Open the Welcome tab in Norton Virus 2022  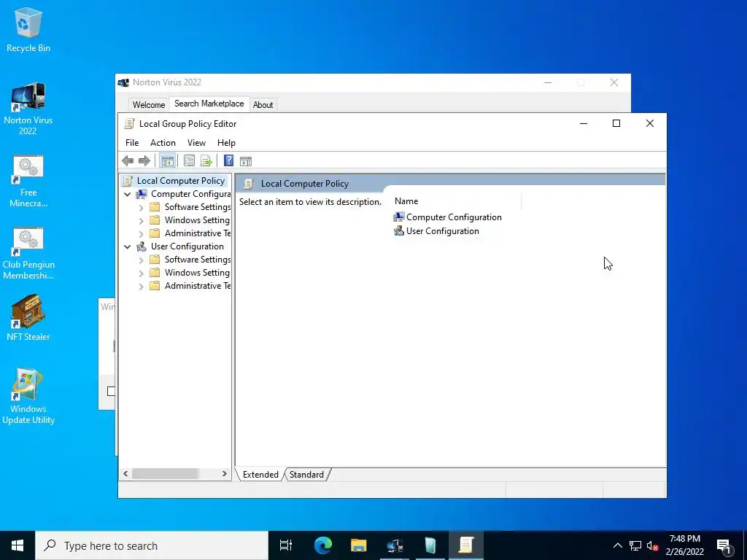(149, 105)
